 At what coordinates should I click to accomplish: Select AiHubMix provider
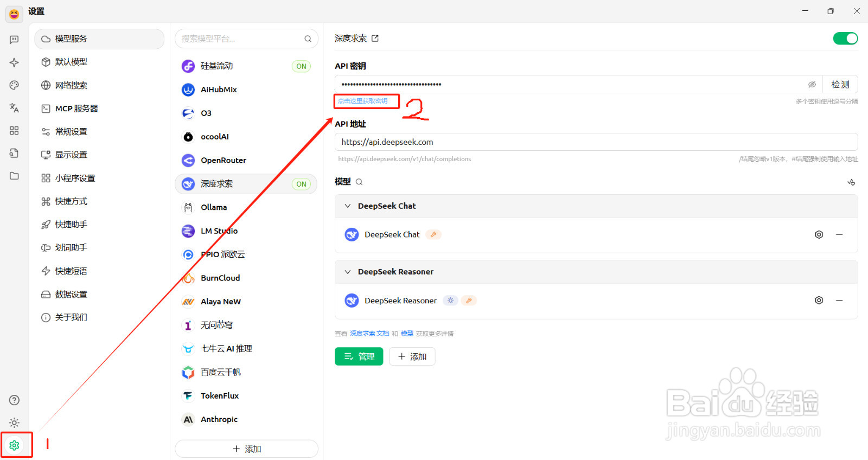tap(246, 90)
